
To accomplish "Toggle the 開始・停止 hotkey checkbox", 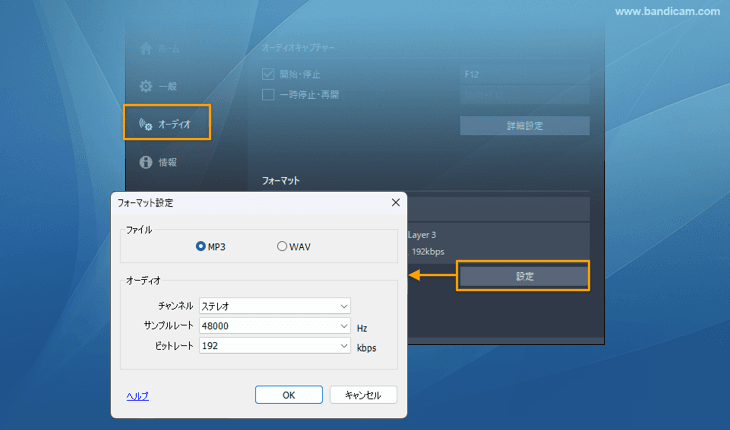I will click(268, 74).
